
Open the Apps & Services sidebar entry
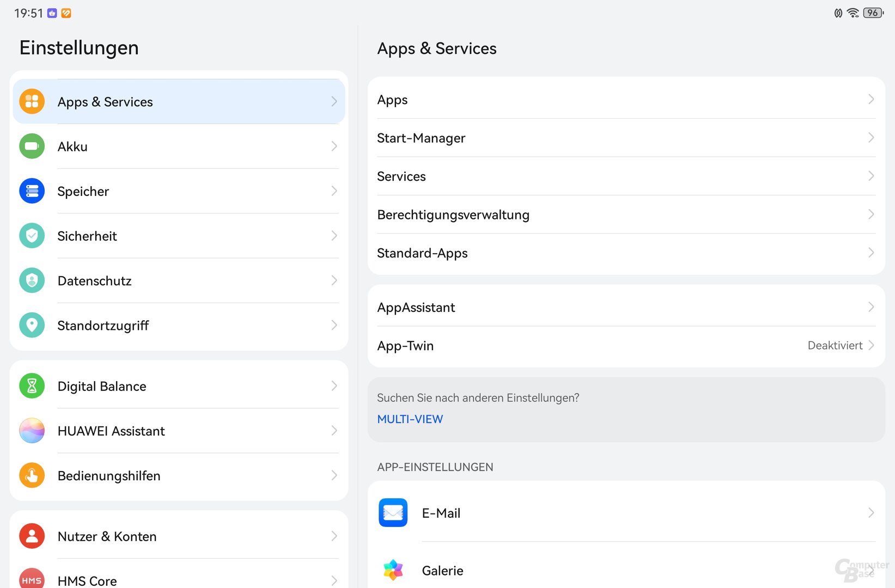pos(179,101)
